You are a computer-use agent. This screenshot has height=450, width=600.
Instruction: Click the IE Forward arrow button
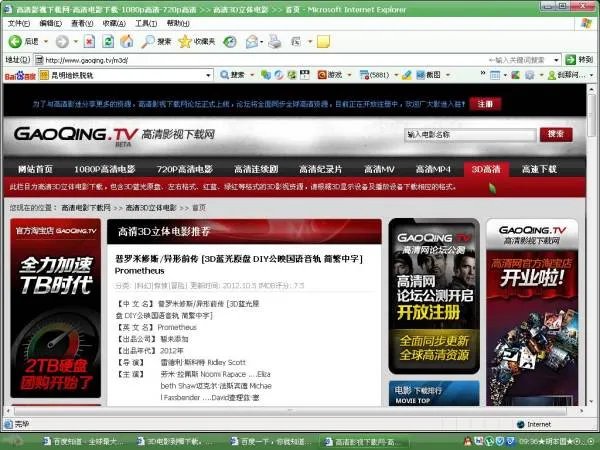(62, 41)
